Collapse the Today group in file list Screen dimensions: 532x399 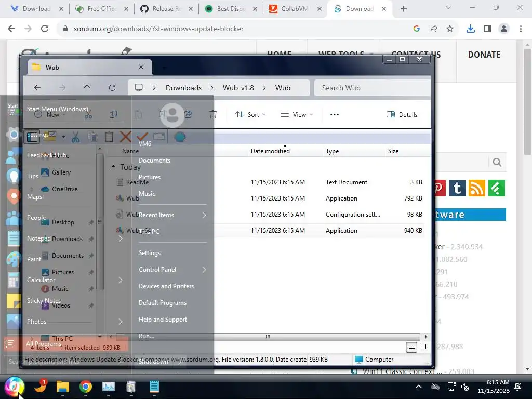tap(113, 167)
